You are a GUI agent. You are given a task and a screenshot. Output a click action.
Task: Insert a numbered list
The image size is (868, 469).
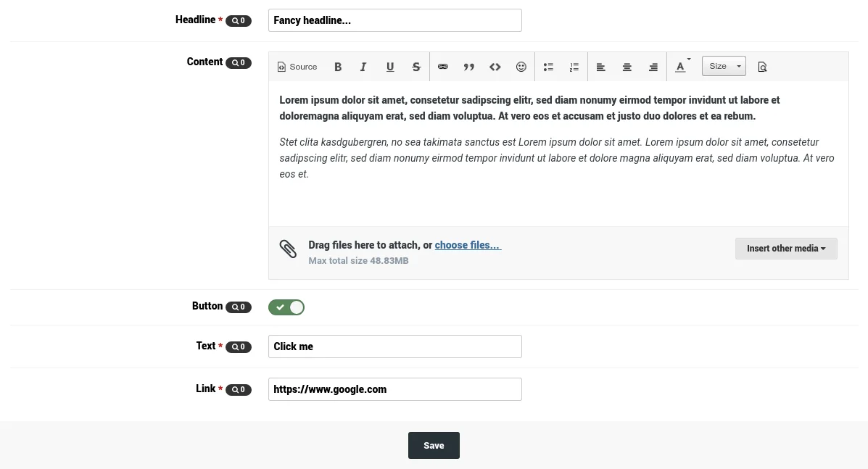pyautogui.click(x=574, y=67)
